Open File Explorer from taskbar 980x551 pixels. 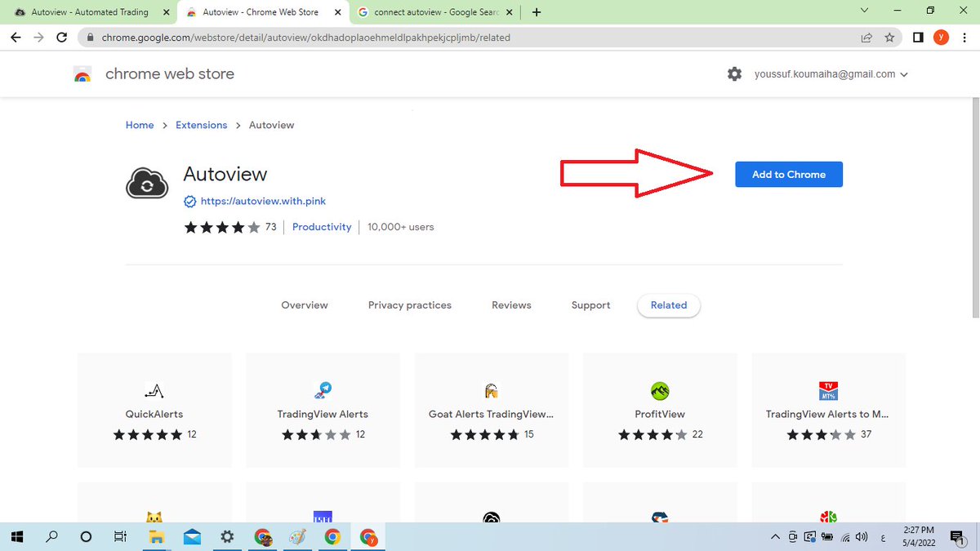coord(155,537)
